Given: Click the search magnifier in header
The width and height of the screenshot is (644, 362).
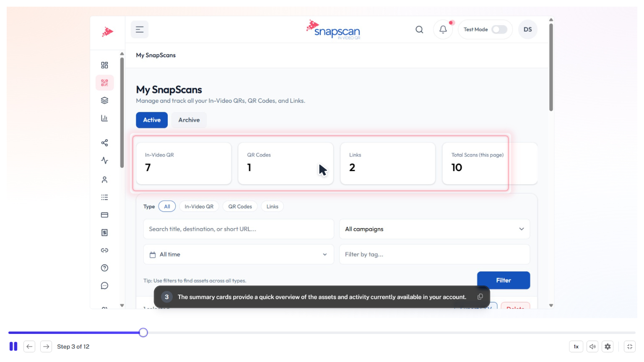Looking at the screenshot, I should pos(419,29).
